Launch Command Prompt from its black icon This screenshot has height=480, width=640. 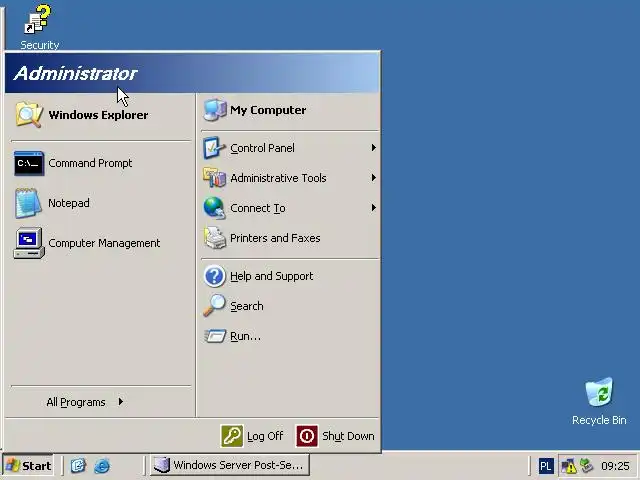29,163
